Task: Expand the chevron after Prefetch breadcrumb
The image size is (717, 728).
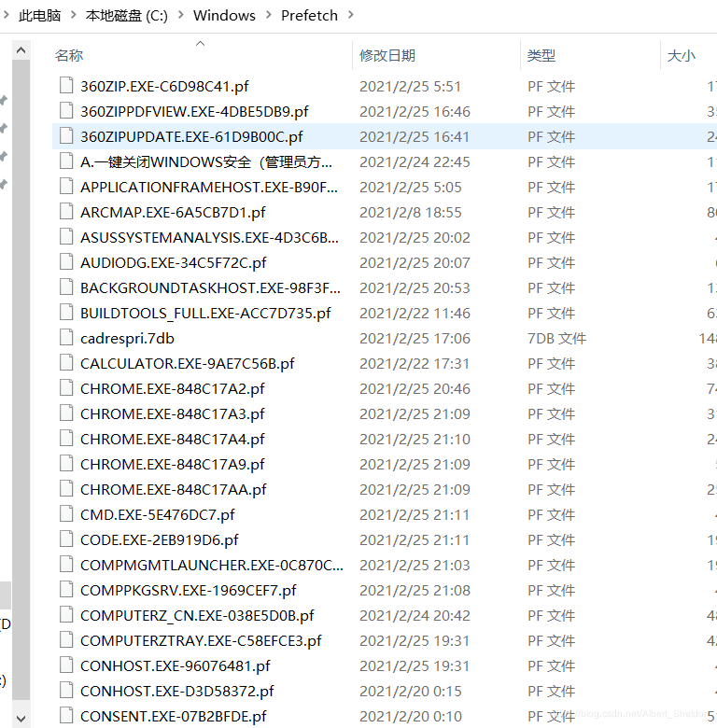Action: click(x=351, y=15)
